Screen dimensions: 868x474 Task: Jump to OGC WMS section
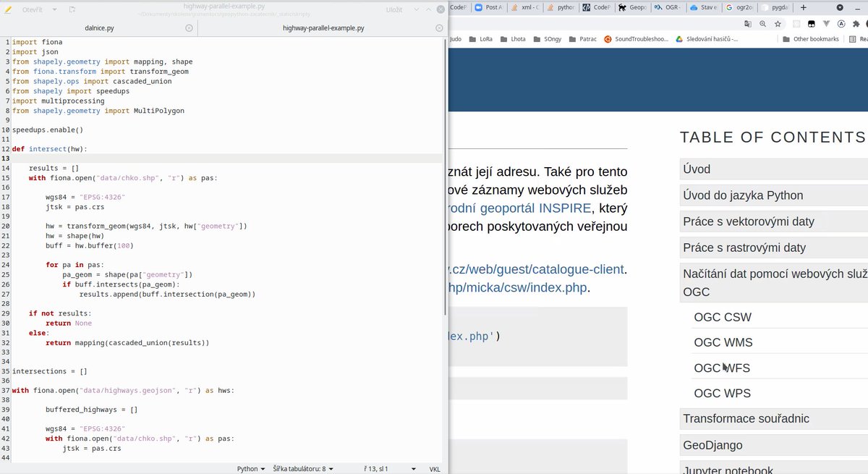[723, 342]
